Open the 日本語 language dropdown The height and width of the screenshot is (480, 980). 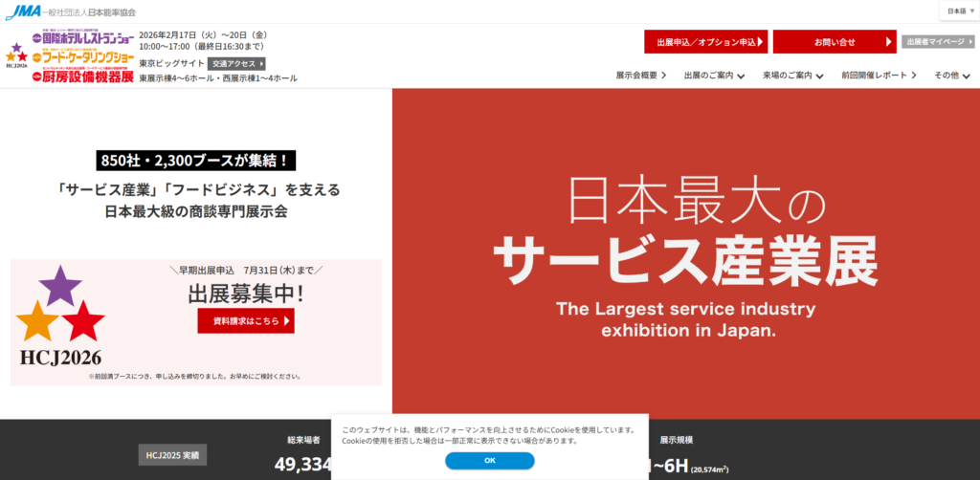point(961,11)
